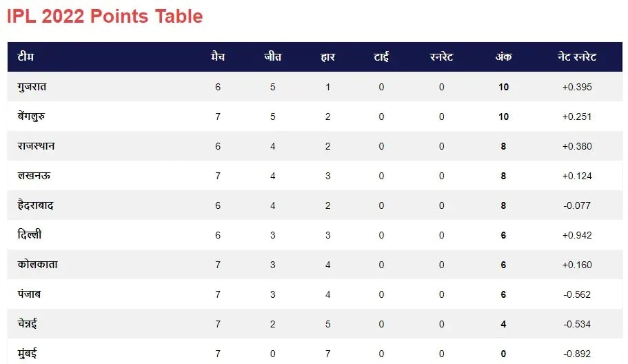Select the लखनऊ team name
This screenshot has height=364, width=628.
point(34,176)
